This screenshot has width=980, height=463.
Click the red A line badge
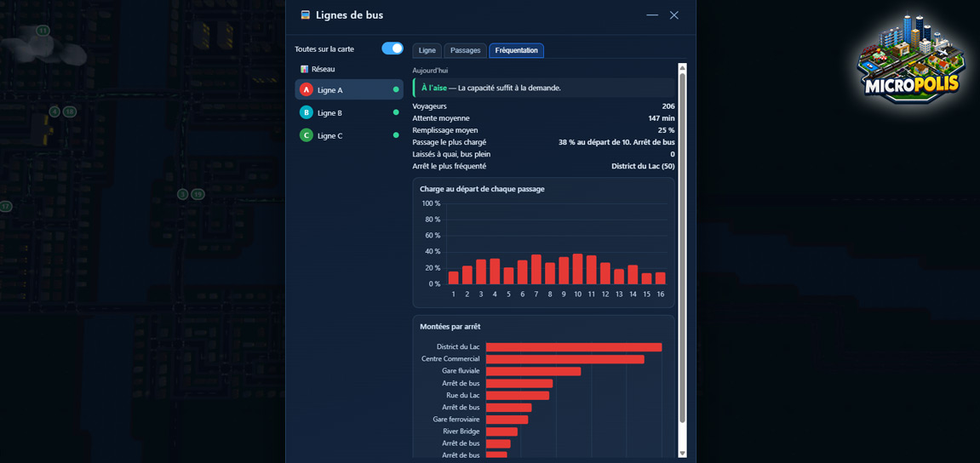point(307,90)
